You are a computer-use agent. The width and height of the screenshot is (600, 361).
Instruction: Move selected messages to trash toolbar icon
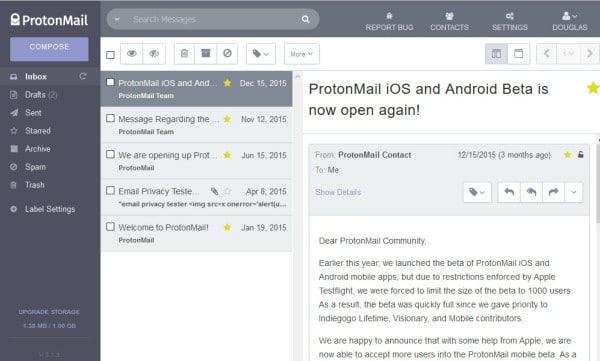(184, 54)
